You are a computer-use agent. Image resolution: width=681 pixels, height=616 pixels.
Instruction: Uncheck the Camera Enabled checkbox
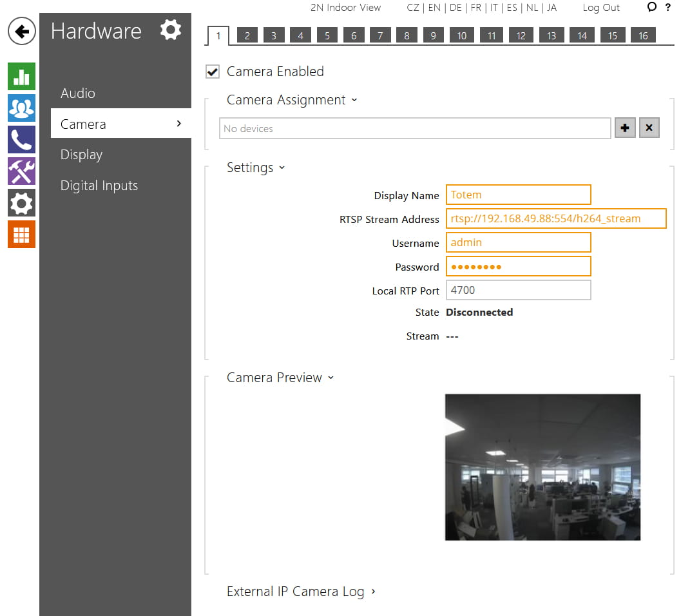pyautogui.click(x=213, y=72)
